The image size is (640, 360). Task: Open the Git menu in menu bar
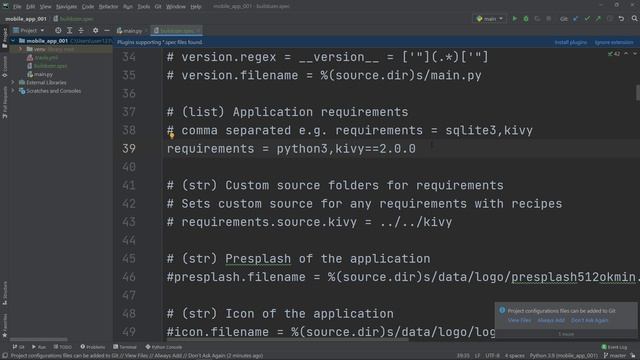(x=158, y=7)
